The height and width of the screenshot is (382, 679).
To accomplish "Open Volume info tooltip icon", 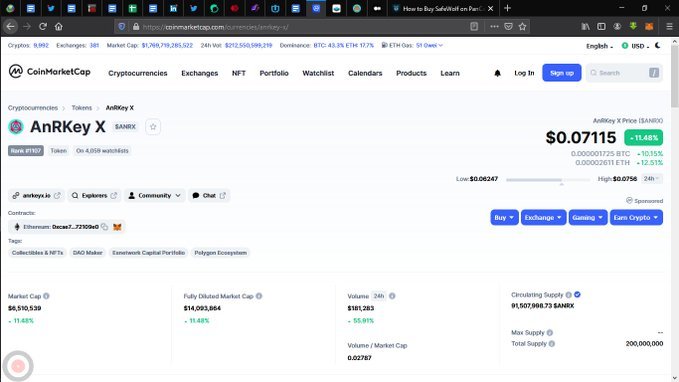I will pyautogui.click(x=392, y=296).
